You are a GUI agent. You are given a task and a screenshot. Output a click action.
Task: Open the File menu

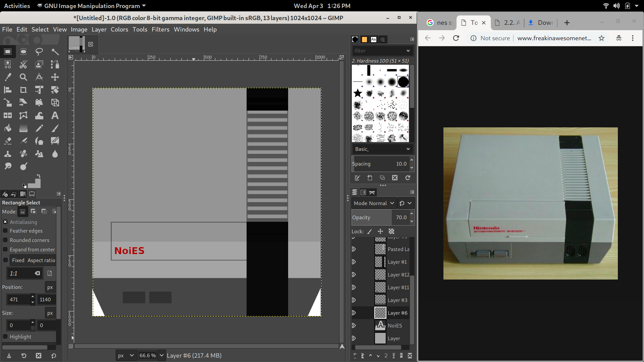tap(7, 29)
